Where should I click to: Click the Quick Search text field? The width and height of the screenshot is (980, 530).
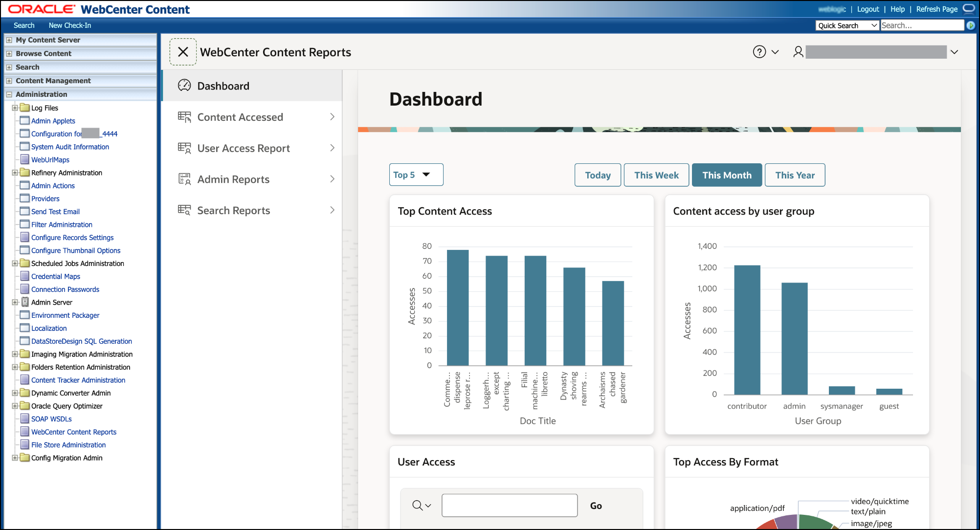922,25
